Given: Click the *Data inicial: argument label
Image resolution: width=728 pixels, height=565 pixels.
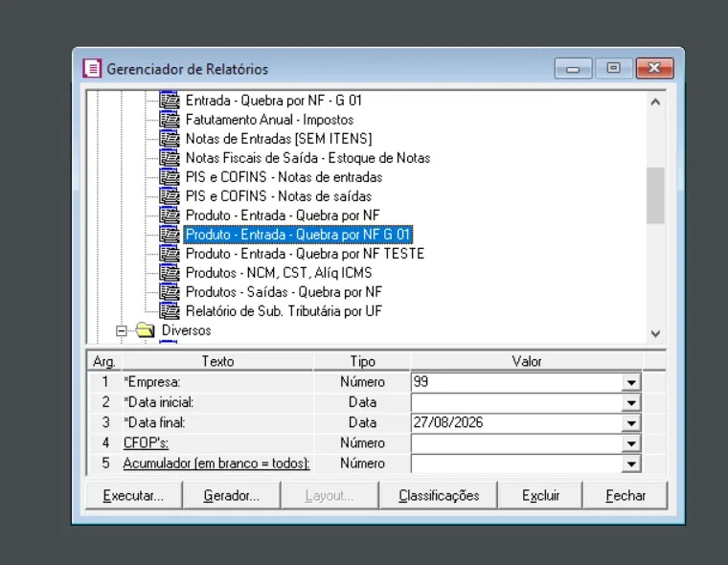Looking at the screenshot, I should click(158, 402).
